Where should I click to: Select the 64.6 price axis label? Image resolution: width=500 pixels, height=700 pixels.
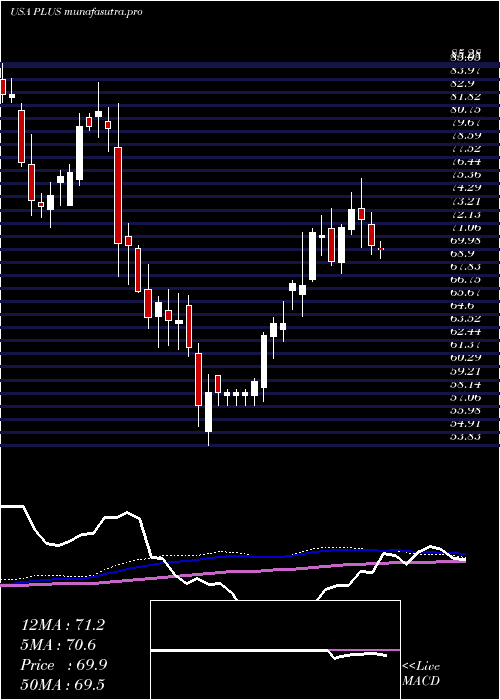point(463,306)
